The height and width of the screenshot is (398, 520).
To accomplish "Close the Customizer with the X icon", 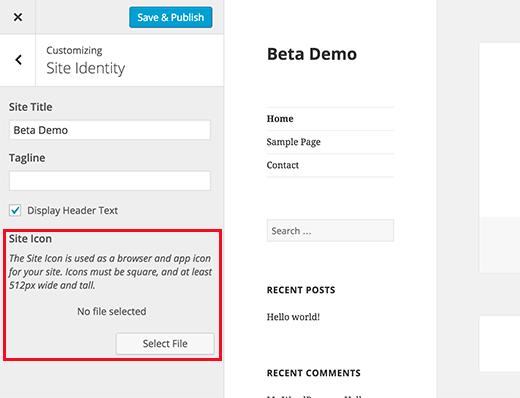I will click(x=18, y=17).
